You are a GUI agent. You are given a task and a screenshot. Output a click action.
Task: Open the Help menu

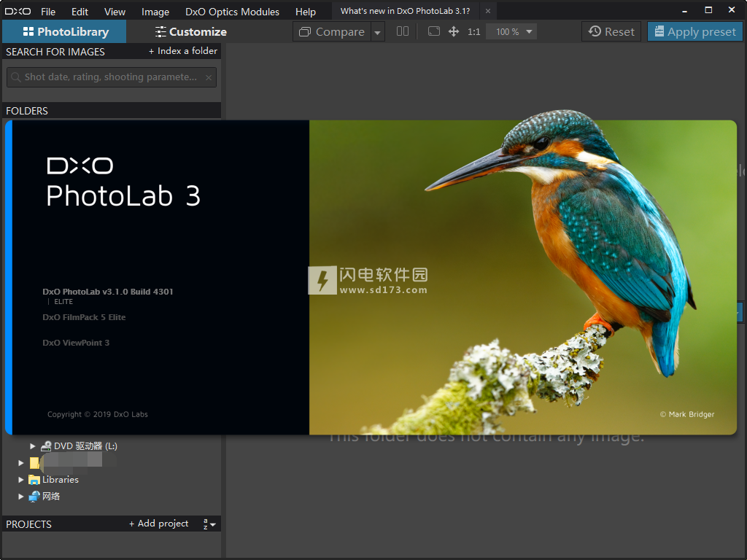pos(306,12)
